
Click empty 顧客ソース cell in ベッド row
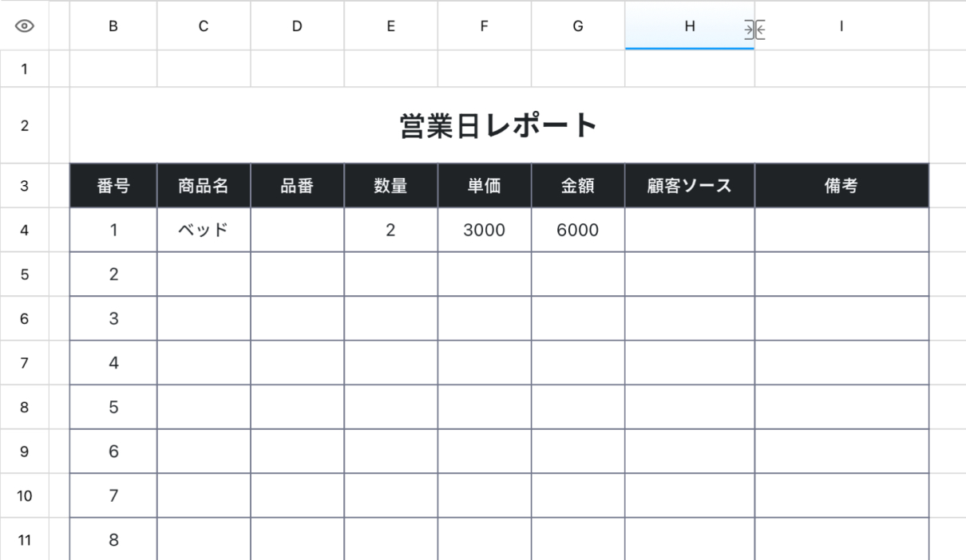pyautogui.click(x=690, y=231)
